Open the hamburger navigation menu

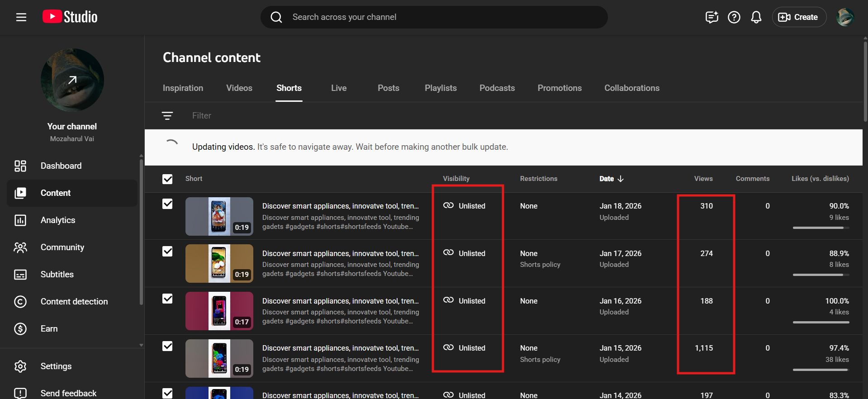click(x=21, y=17)
